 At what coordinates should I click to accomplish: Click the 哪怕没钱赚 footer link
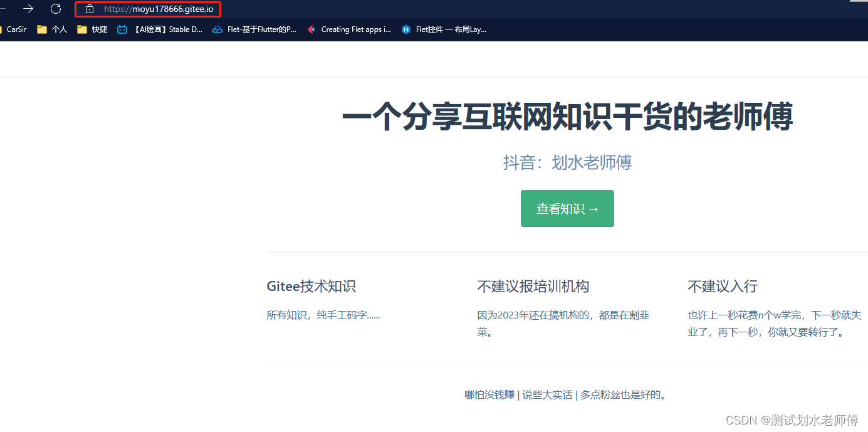pyautogui.click(x=489, y=394)
